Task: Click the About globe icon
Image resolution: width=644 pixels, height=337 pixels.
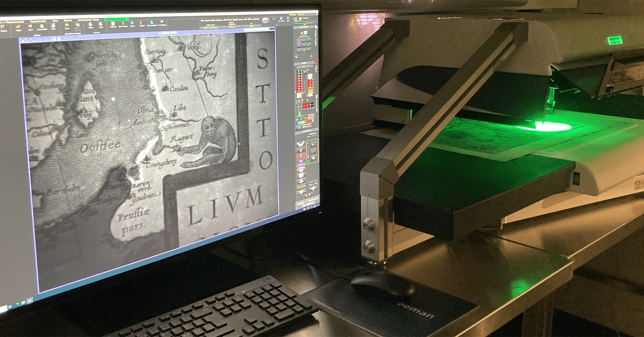Action: (x=132, y=24)
